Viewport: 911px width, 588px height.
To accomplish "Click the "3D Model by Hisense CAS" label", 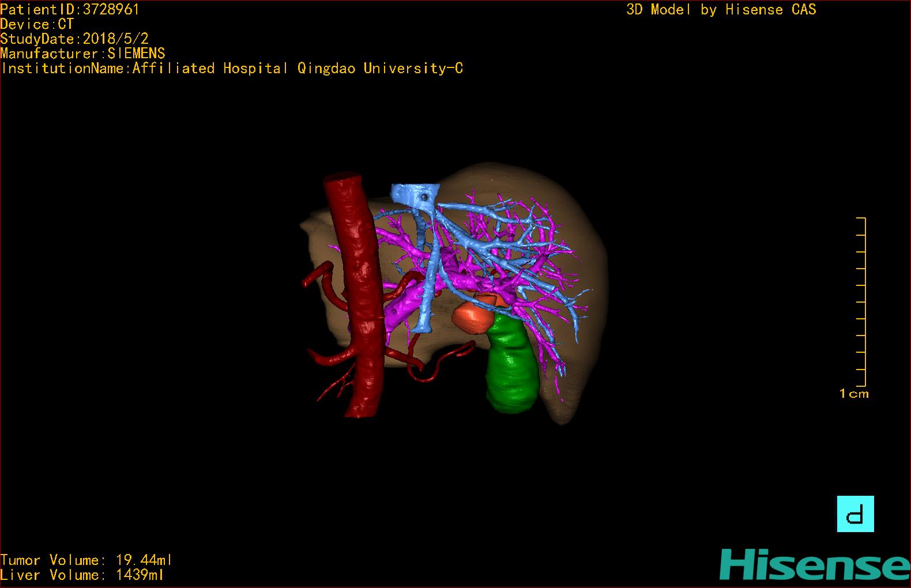I will pos(721,9).
